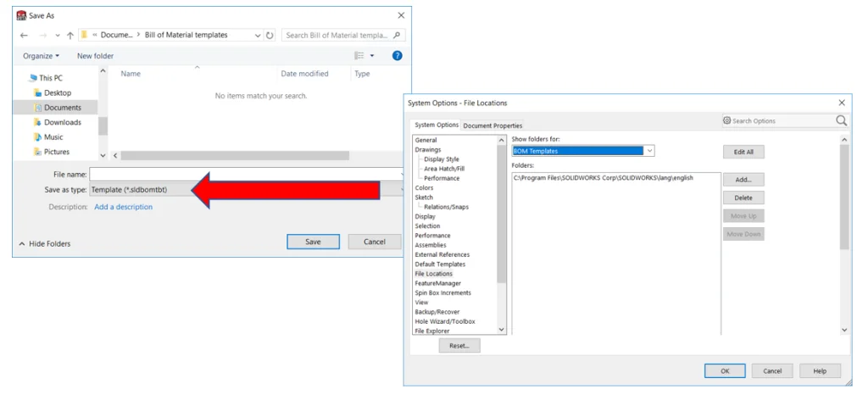Select File Locations in options tree
Screen dimensions: 868x395
tap(433, 274)
